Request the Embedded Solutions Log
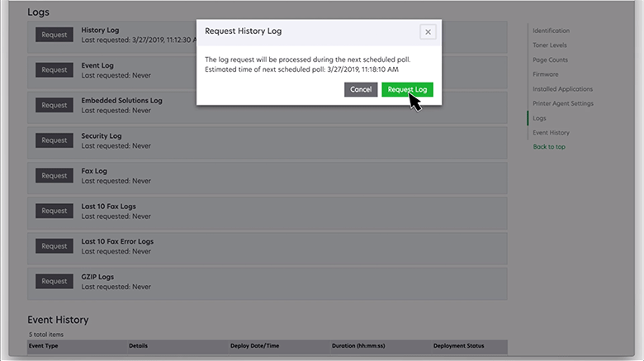This screenshot has height=361, width=644. (54, 105)
